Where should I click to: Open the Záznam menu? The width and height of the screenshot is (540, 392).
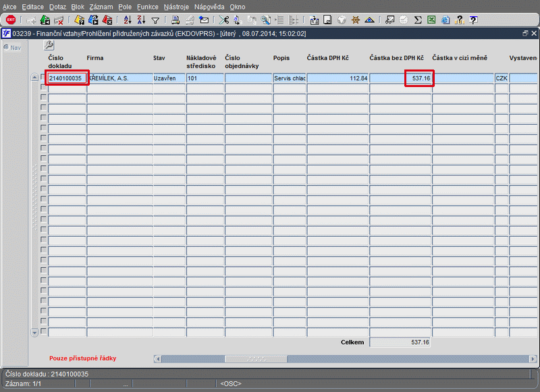point(101,7)
